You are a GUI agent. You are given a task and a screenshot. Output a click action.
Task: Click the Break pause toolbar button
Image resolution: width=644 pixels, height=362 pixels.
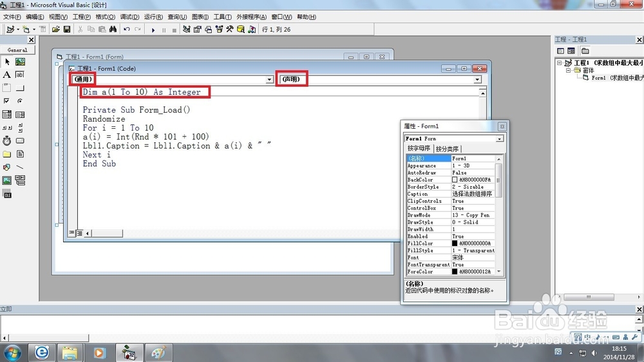164,30
